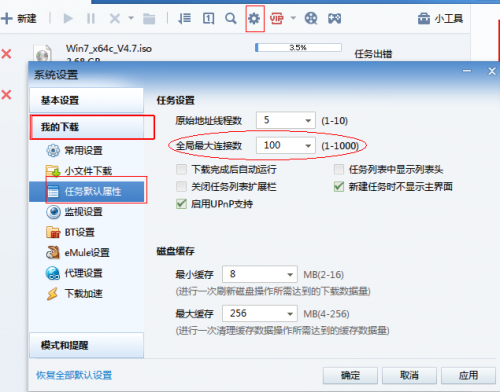Open the 模式和提醒 section

tap(87, 345)
